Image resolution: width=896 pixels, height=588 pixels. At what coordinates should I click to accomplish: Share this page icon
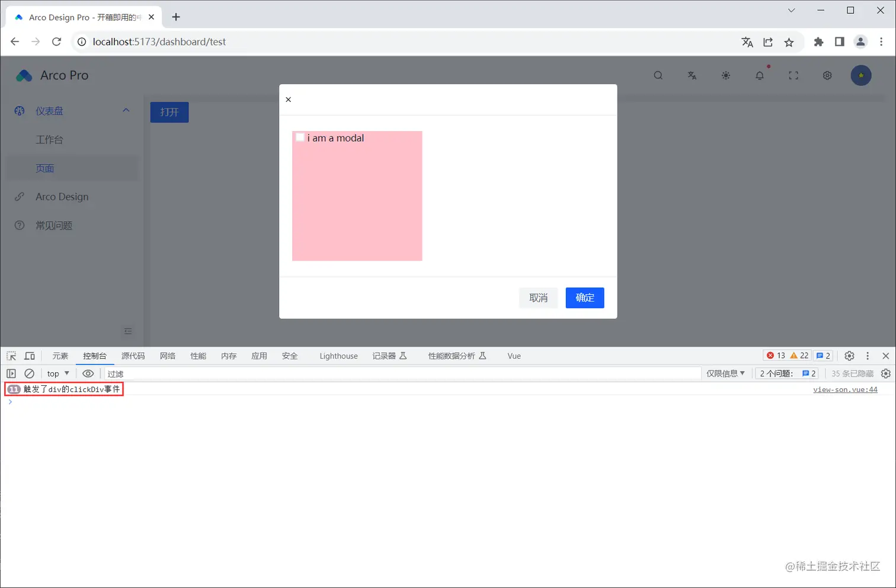768,42
